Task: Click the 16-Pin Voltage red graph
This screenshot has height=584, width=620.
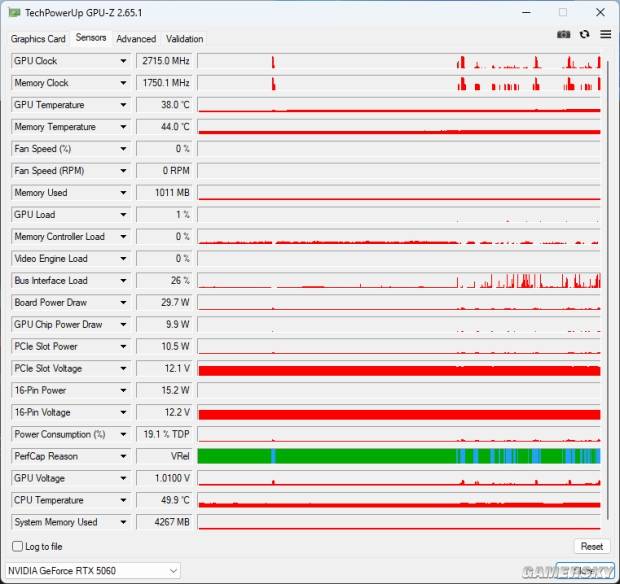Action: [x=399, y=412]
